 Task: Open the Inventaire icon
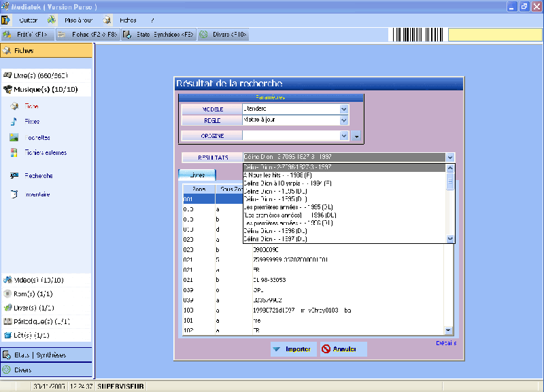pos(14,194)
